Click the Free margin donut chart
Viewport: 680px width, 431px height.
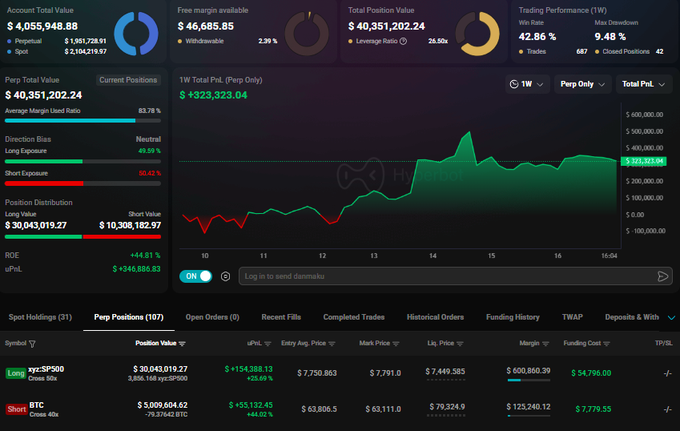(x=307, y=33)
